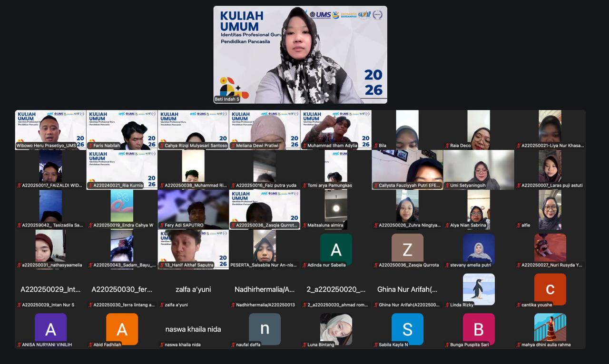
Task: Click the muted mic icon by cantika youshe
Action: (519, 305)
